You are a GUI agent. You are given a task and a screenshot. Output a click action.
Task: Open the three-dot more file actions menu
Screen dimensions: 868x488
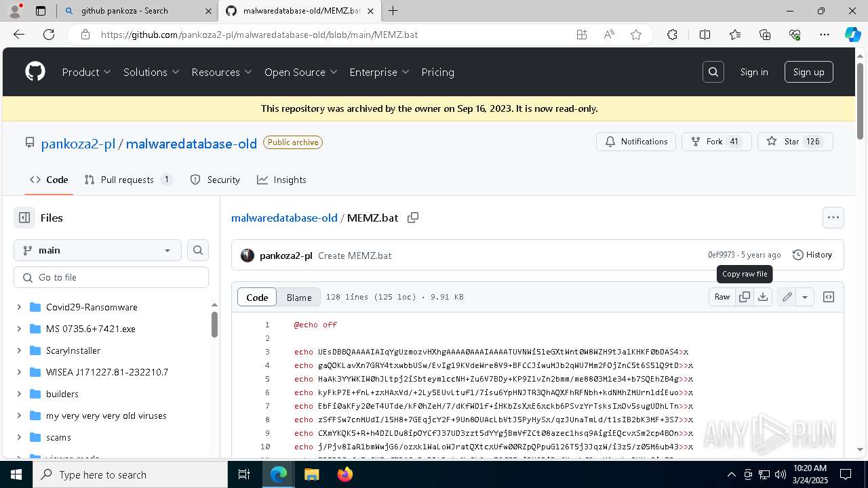tap(833, 218)
